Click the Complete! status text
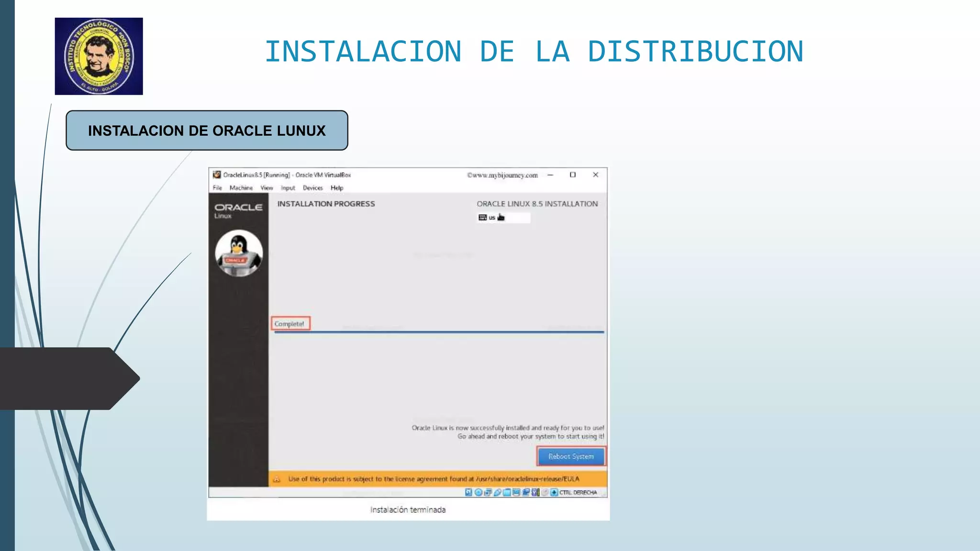The width and height of the screenshot is (980, 551). [290, 324]
